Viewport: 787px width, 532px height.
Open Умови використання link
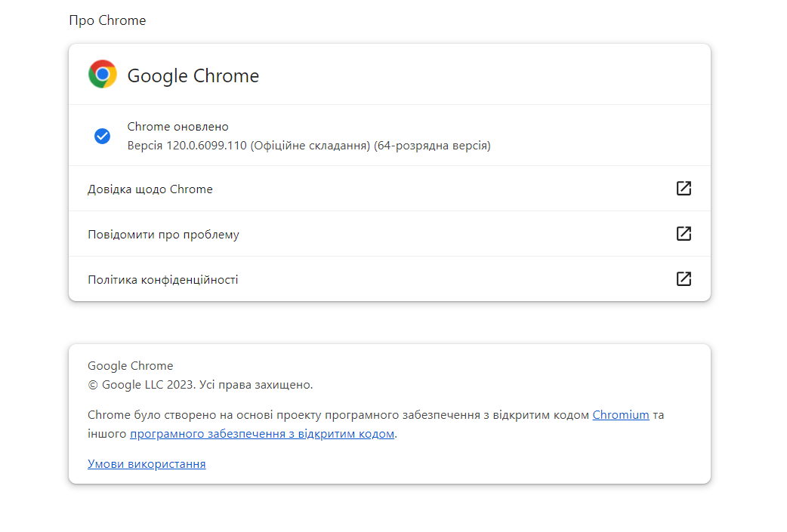pos(147,464)
